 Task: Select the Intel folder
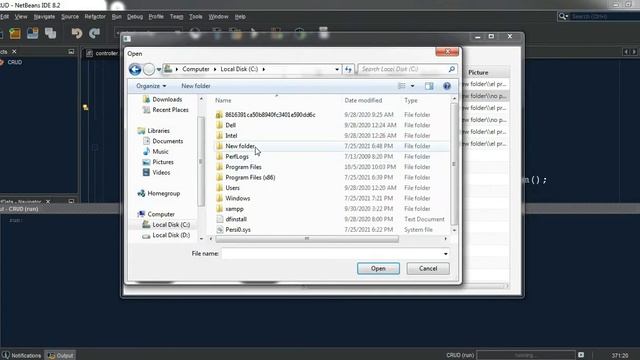231,136
